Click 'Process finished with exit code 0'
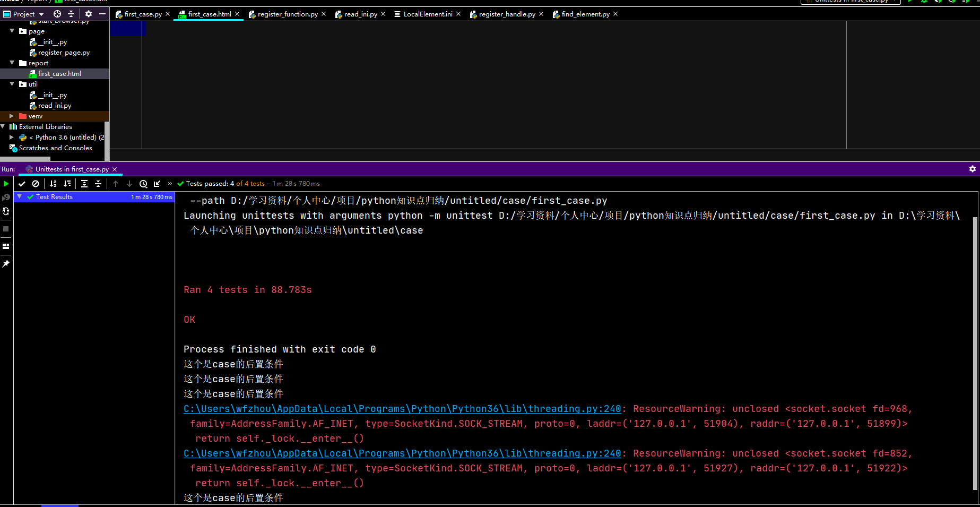 (280, 349)
